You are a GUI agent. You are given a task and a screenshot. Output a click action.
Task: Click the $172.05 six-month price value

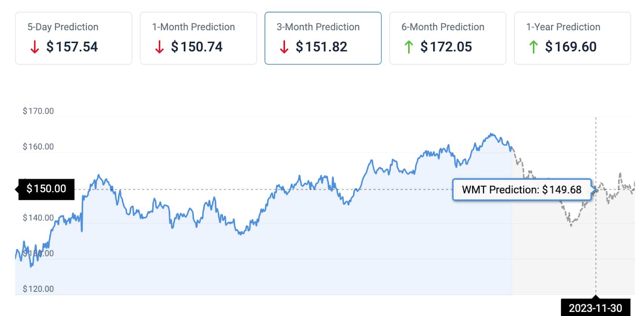[446, 47]
